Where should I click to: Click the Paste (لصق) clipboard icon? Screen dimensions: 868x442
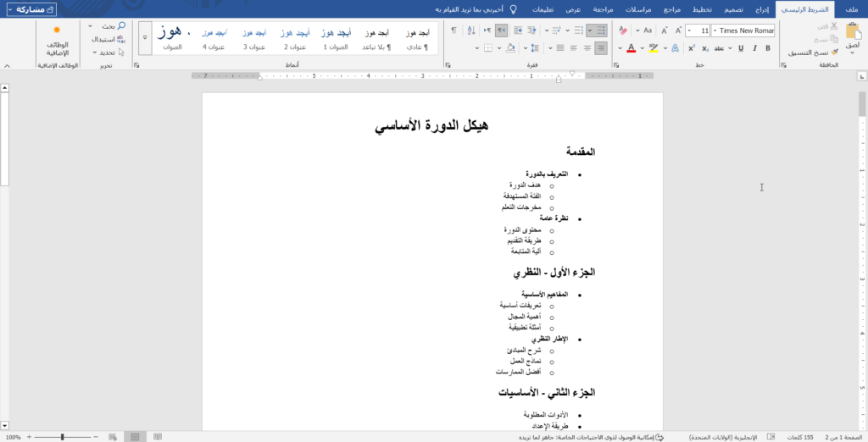[852, 34]
